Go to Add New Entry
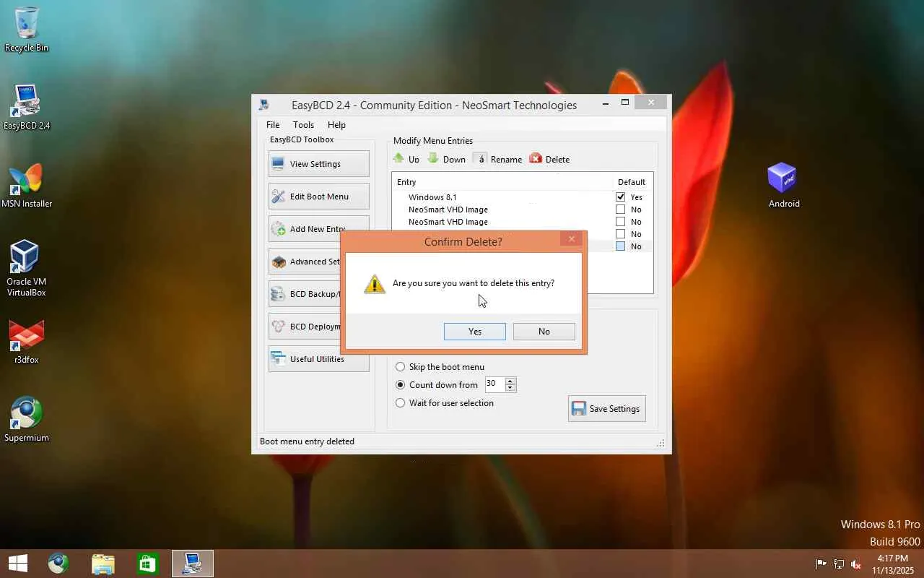 click(x=318, y=229)
